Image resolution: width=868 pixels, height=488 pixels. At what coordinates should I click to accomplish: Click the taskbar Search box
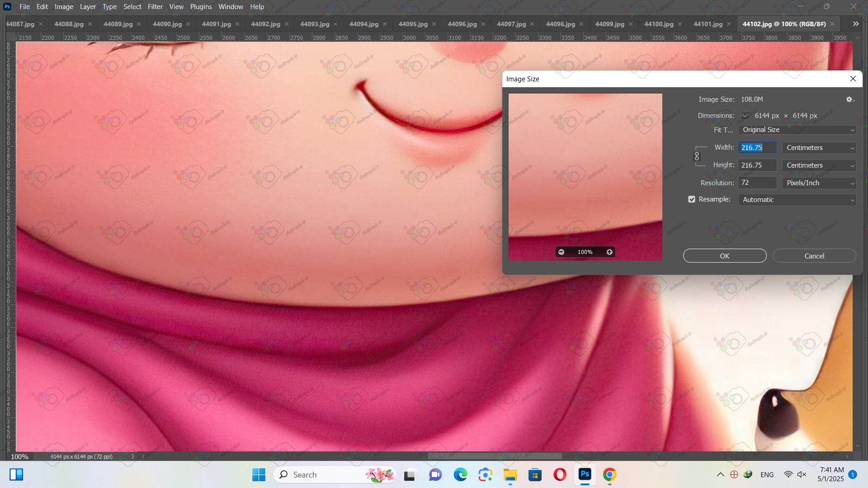pos(335,474)
